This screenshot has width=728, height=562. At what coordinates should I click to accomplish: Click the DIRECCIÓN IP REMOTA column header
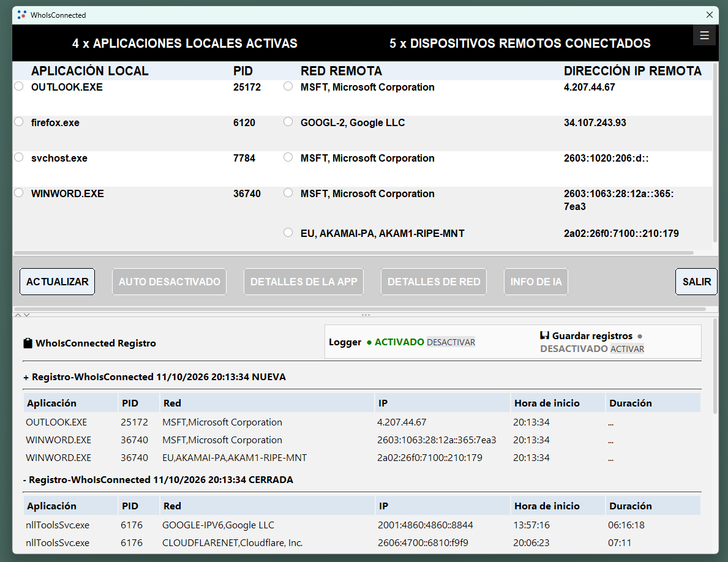[x=632, y=71]
